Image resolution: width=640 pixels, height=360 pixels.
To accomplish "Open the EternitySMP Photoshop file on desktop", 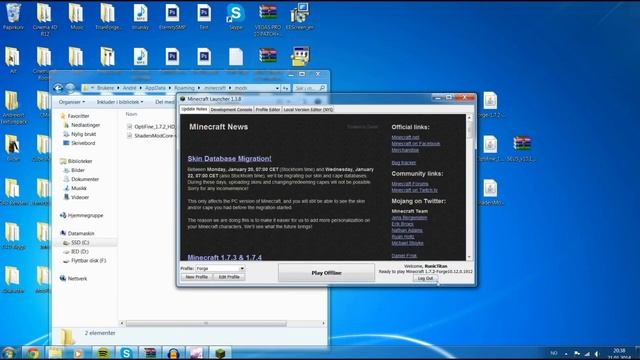I will pos(172,16).
